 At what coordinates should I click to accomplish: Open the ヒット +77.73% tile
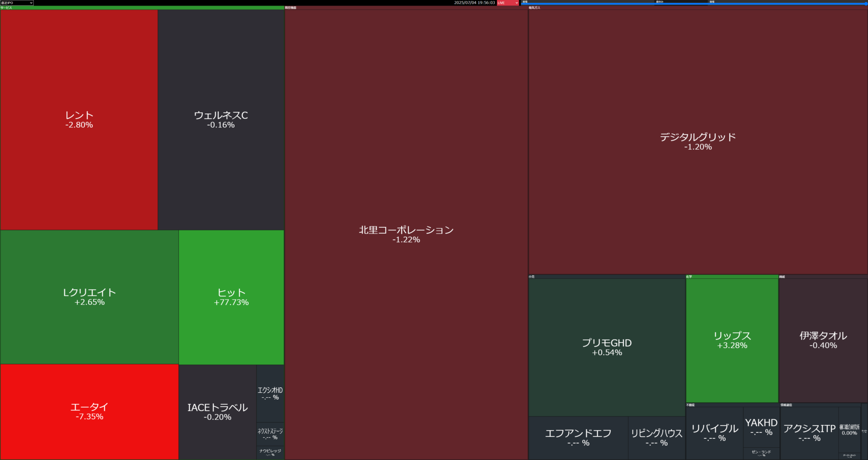pos(231,297)
